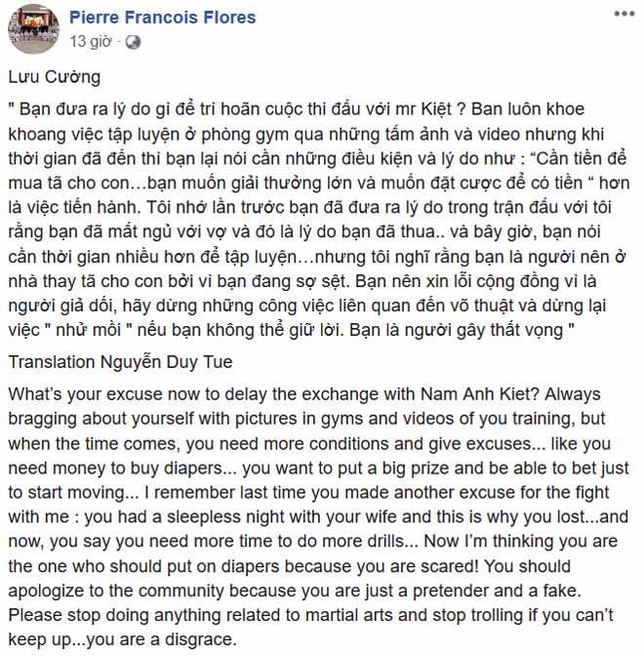Visit the Pierre Francois Flores profile link
The width and height of the screenshot is (644, 656).
(x=162, y=17)
